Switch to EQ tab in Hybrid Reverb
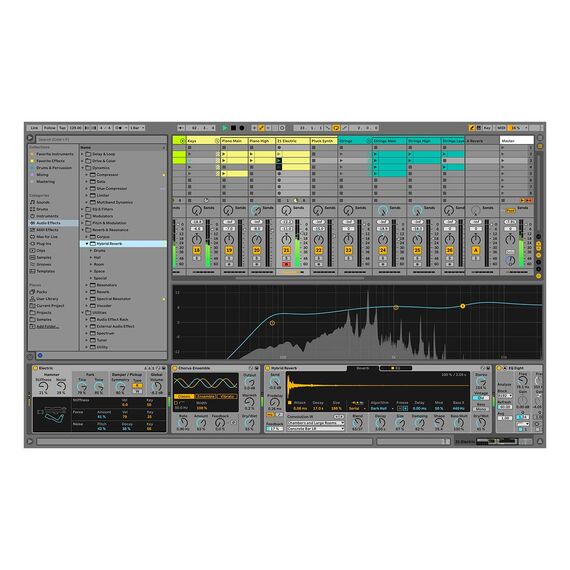Viewport: 570px width, 570px height. (x=396, y=368)
